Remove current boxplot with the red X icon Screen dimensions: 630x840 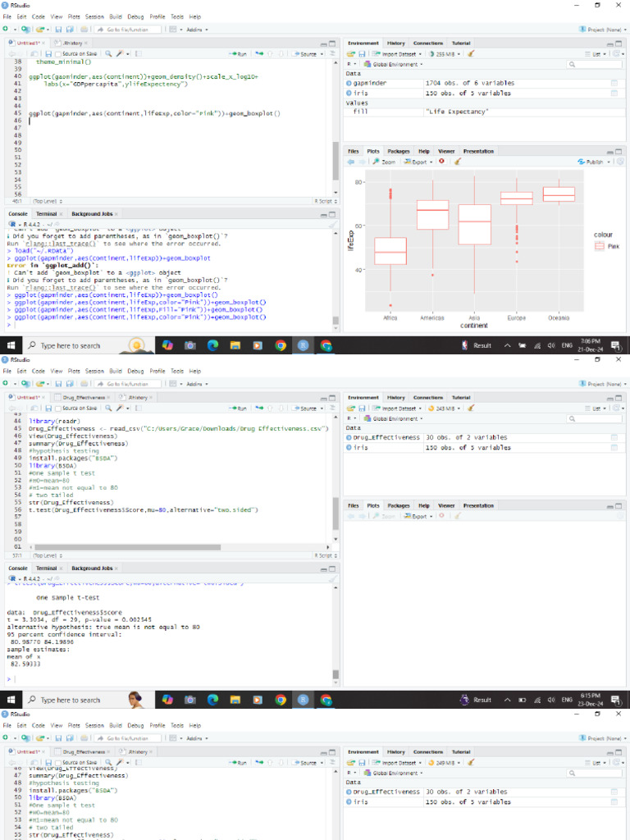441,162
